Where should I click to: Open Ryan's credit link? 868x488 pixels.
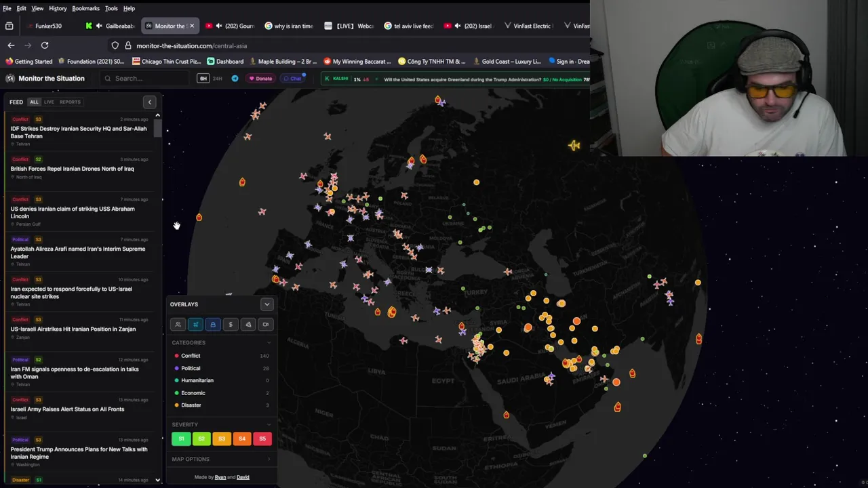click(x=220, y=477)
